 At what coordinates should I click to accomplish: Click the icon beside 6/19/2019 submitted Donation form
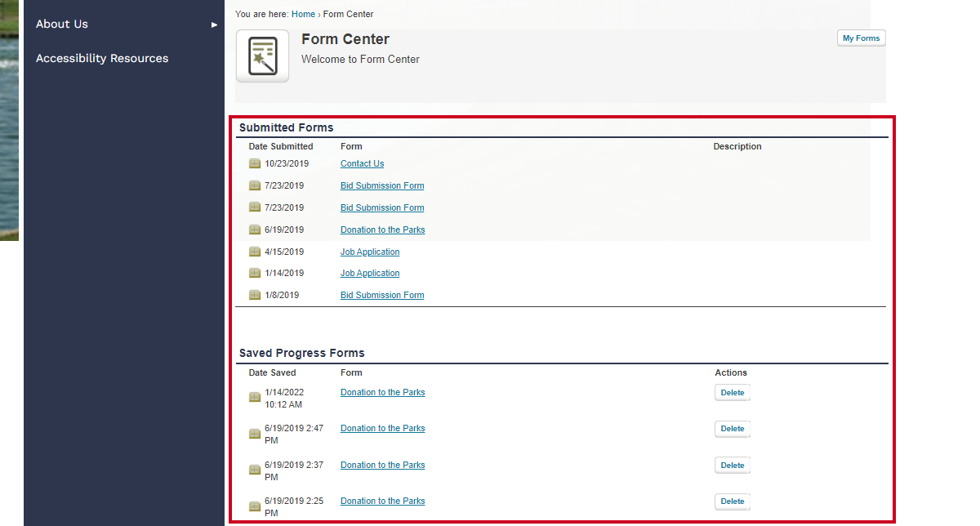[255, 230]
